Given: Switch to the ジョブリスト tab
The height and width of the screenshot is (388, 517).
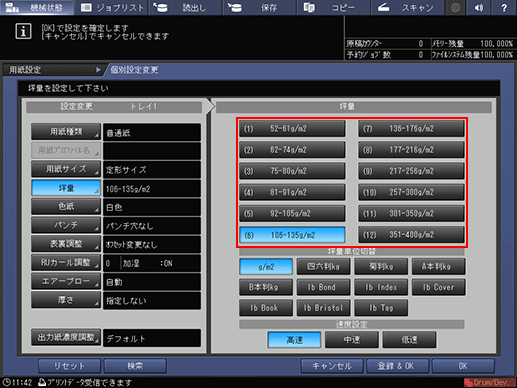Looking at the screenshot, I should pyautogui.click(x=112, y=7).
